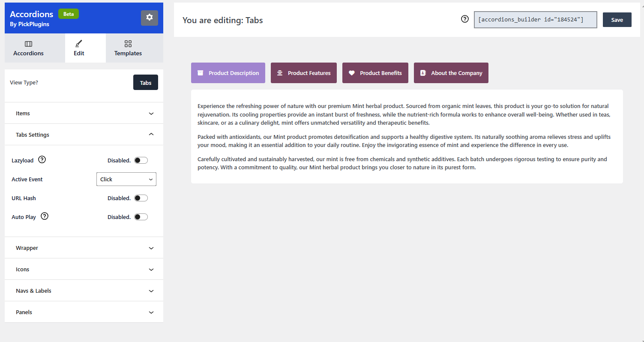
Task: Click the help icon beside the shortcode field
Action: tap(465, 19)
